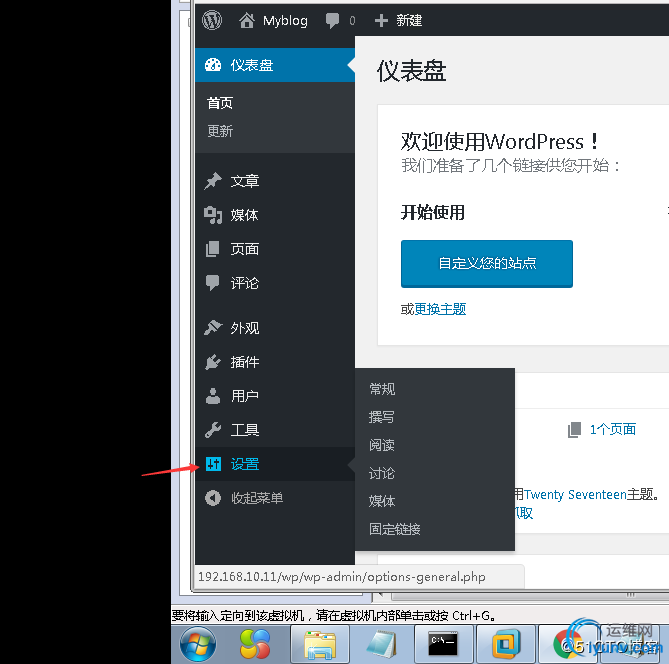The width and height of the screenshot is (669, 664).
Task: Open the 1个页面 link
Action: [613, 429]
